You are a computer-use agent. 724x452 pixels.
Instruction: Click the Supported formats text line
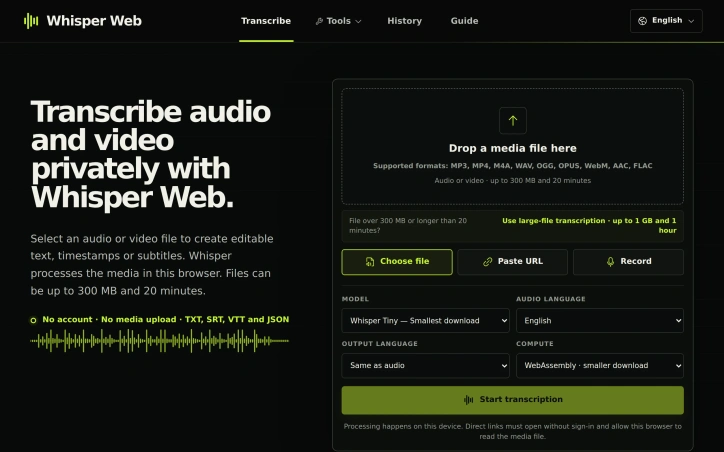[x=513, y=166]
